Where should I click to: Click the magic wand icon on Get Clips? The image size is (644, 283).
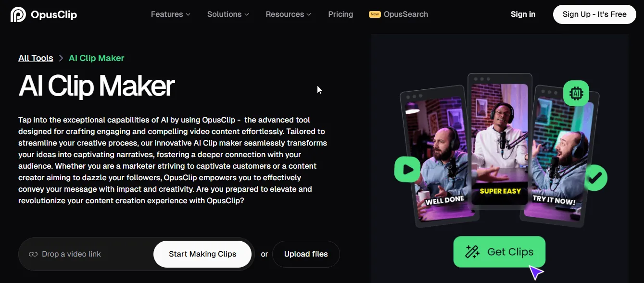pyautogui.click(x=472, y=252)
